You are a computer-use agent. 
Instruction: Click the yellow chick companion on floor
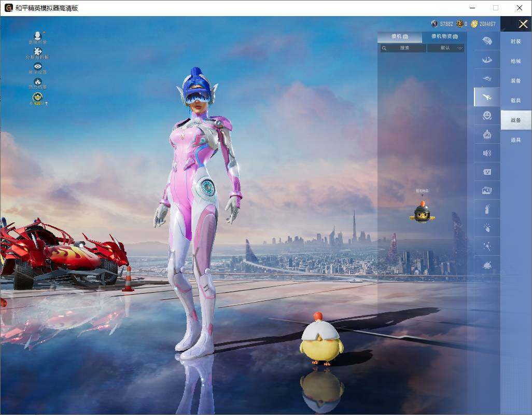pos(321,339)
